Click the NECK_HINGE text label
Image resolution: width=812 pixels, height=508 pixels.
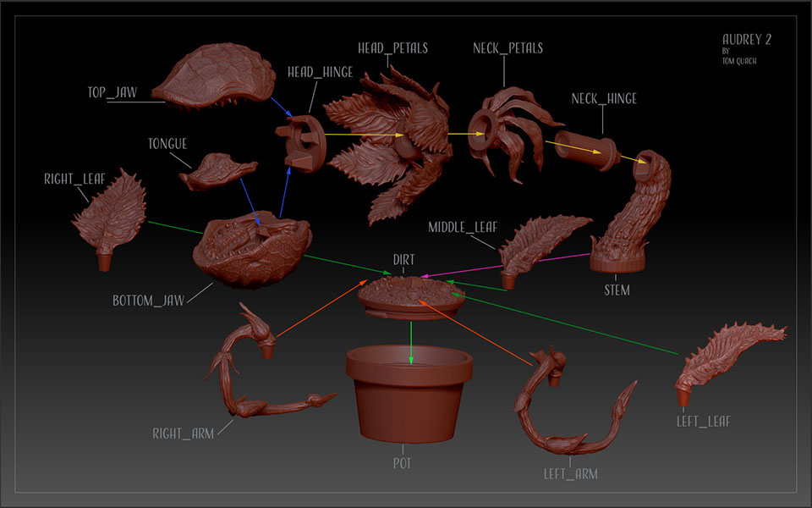tap(603, 99)
